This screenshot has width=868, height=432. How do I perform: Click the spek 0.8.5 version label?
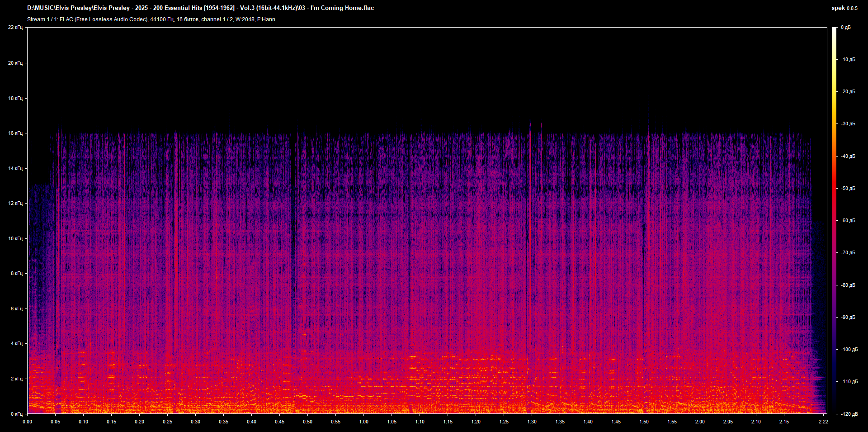[844, 8]
